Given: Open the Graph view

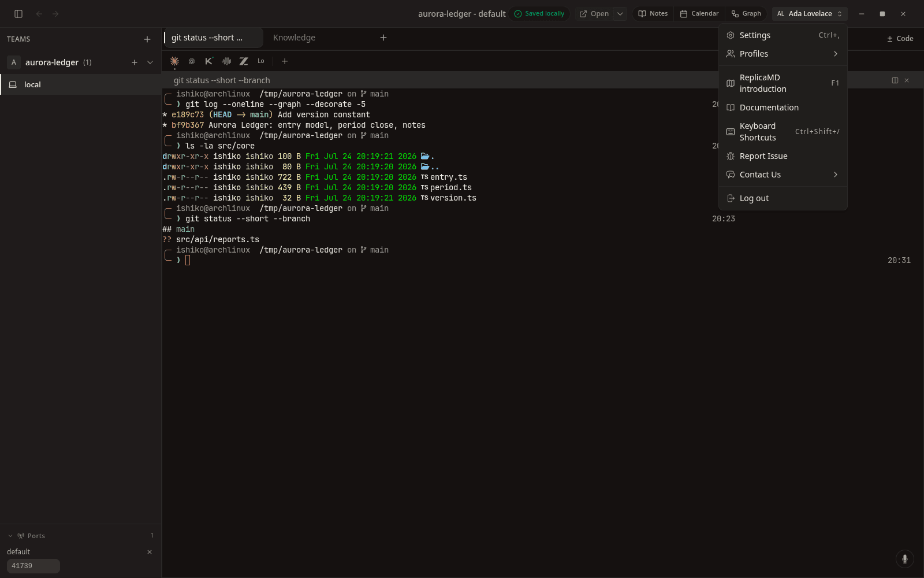Looking at the screenshot, I should click(x=746, y=14).
